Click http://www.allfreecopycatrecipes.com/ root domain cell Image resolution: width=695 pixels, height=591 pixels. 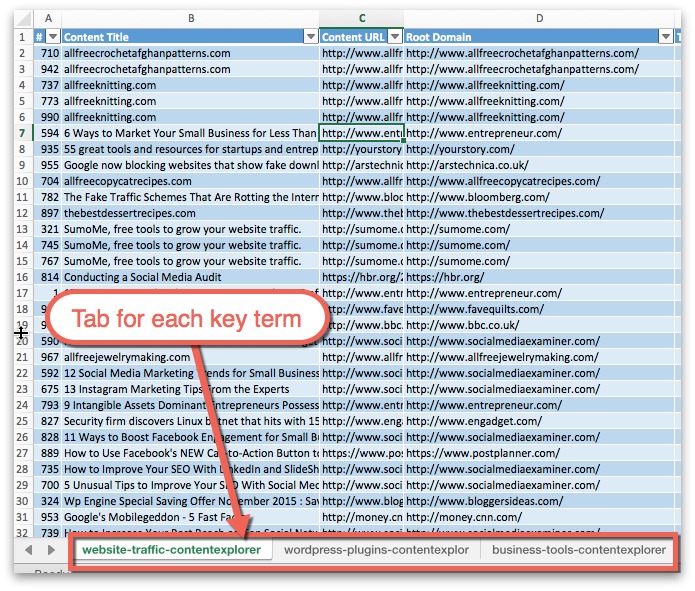539,181
